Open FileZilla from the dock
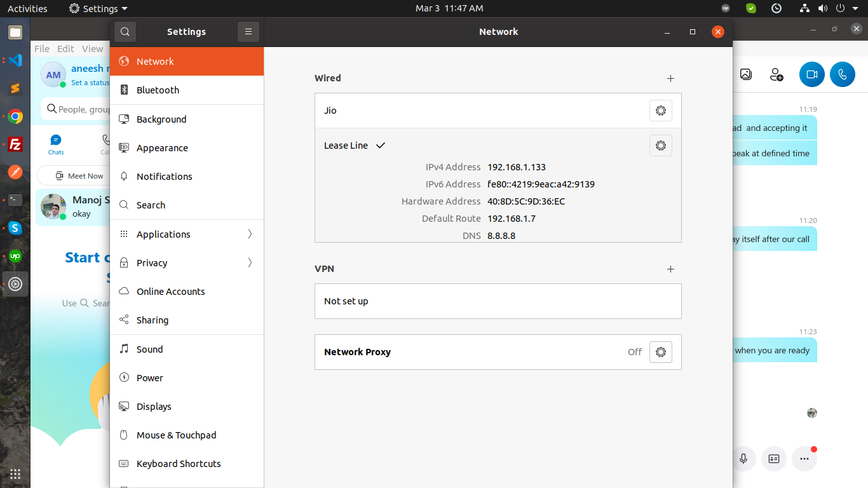This screenshot has height=488, width=868. (x=15, y=144)
